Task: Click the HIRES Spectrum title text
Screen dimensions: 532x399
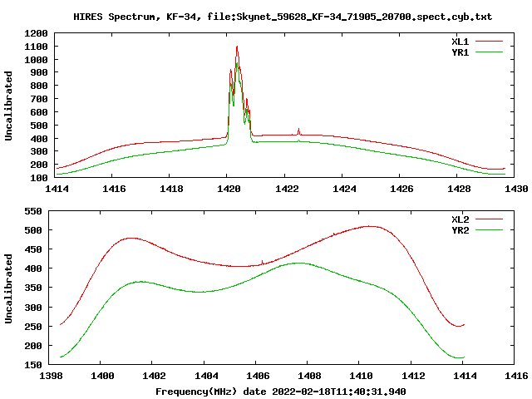Action: [283, 17]
